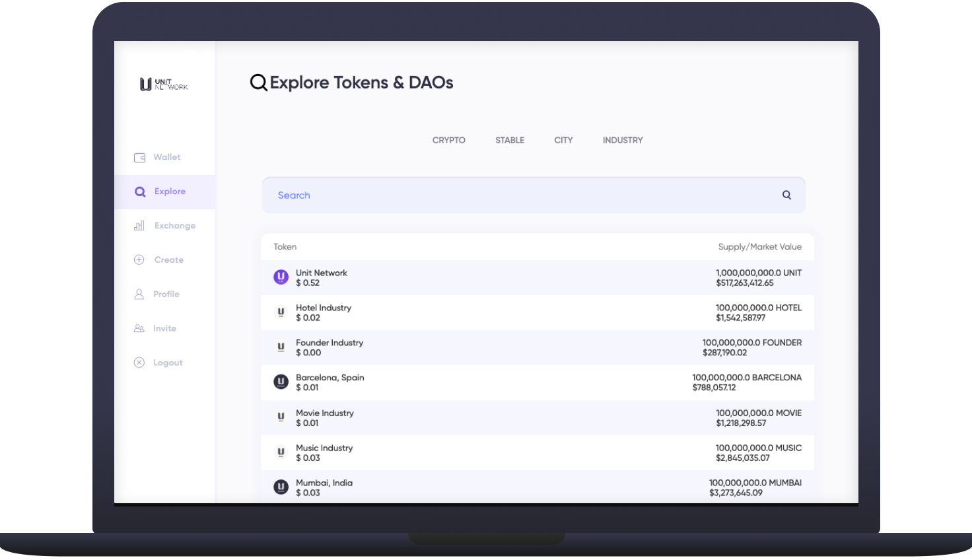Click the $287,190.02 market value
The height and width of the screenshot is (560, 972).
pos(725,353)
